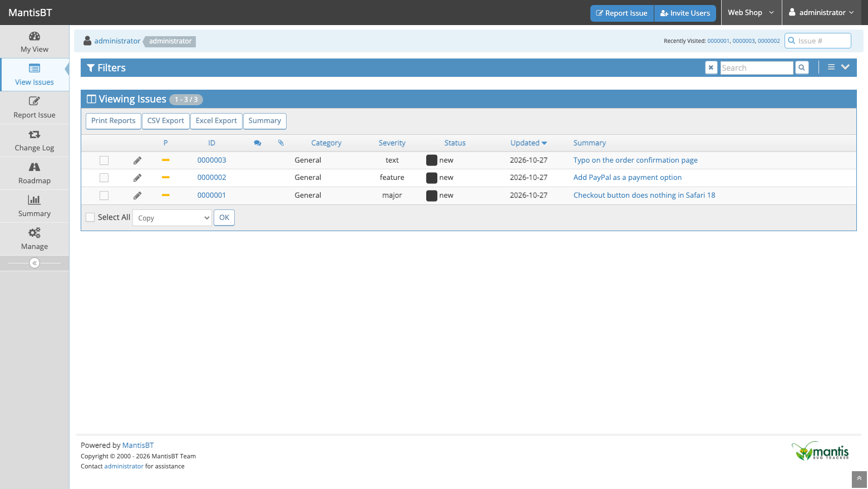The image size is (868, 489).
Task: Check the box for issue 0000002
Action: 104,178
